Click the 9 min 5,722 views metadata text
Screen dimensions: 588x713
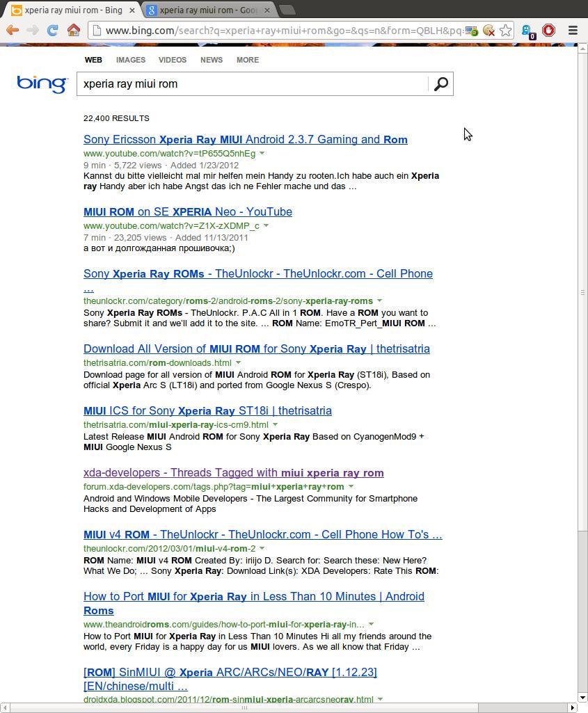tap(161, 165)
